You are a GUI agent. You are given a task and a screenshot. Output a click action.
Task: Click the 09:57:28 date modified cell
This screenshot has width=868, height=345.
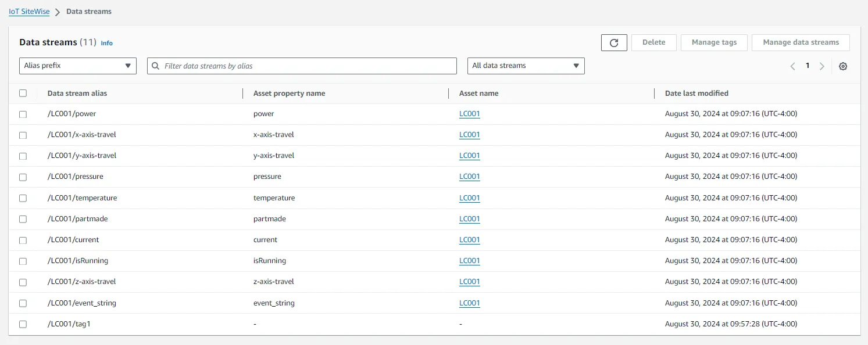[x=731, y=324]
